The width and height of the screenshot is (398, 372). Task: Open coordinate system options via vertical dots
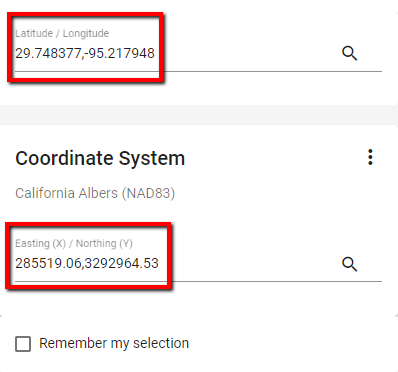click(x=370, y=157)
